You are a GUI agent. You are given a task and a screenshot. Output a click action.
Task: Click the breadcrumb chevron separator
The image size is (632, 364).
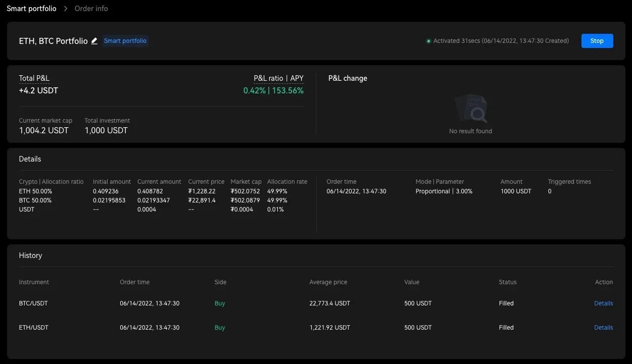click(x=66, y=9)
